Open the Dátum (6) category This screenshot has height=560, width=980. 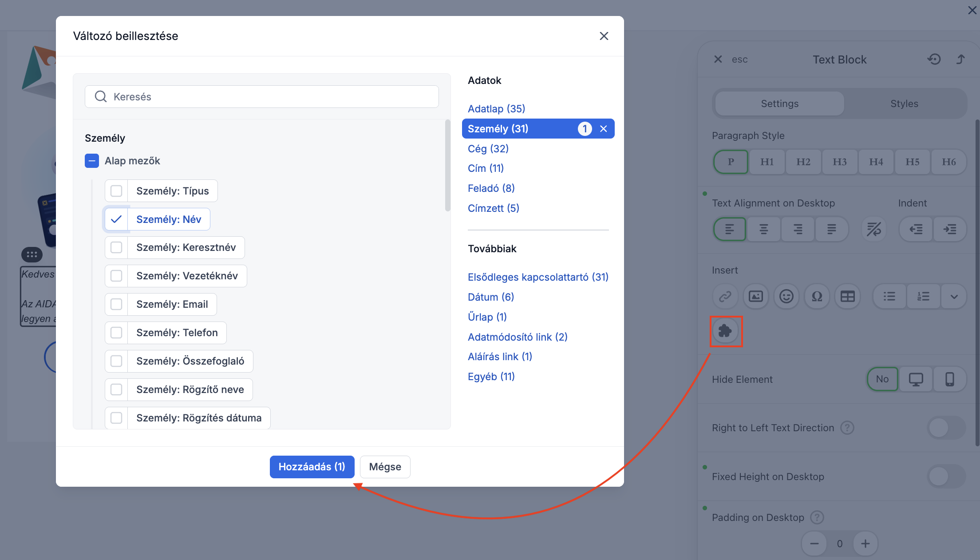[x=491, y=297]
